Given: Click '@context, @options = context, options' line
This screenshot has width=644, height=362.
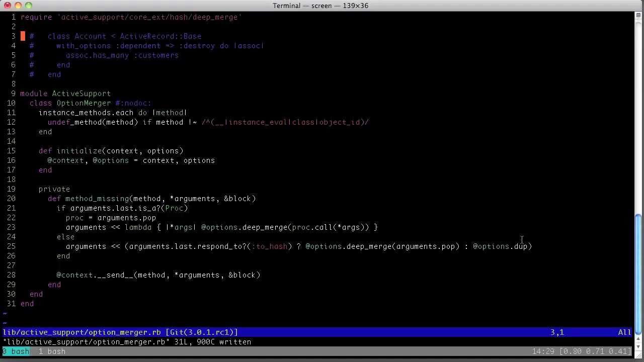Looking at the screenshot, I should (x=131, y=160).
